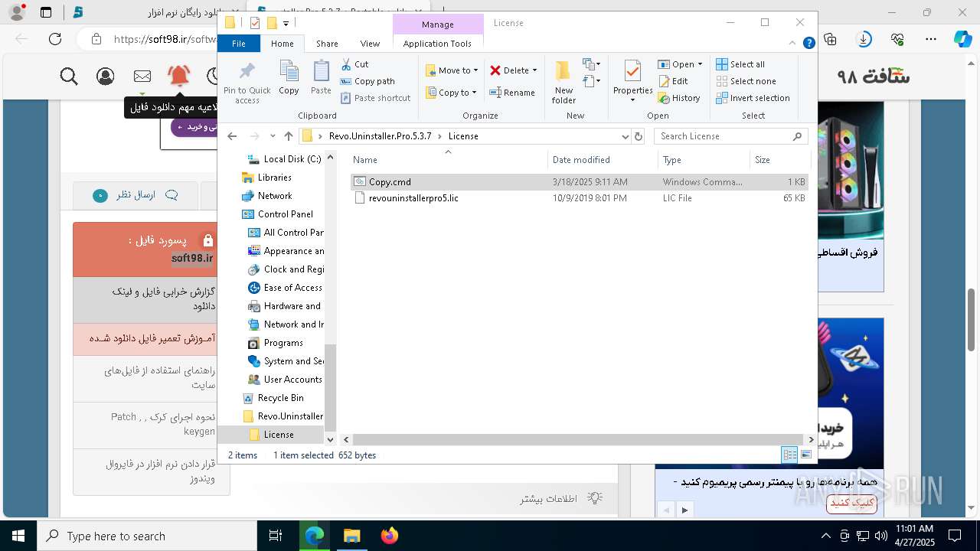Image resolution: width=980 pixels, height=551 pixels.
Task: Click Invert selection in ribbon
Action: coord(753,98)
